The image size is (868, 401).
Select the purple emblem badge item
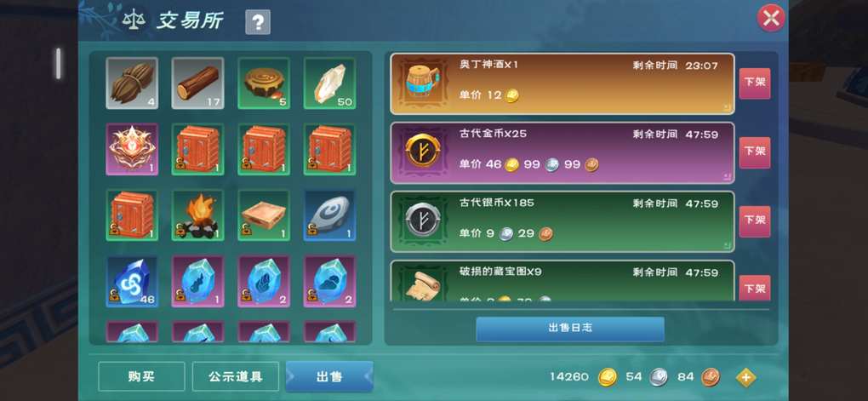[132, 149]
